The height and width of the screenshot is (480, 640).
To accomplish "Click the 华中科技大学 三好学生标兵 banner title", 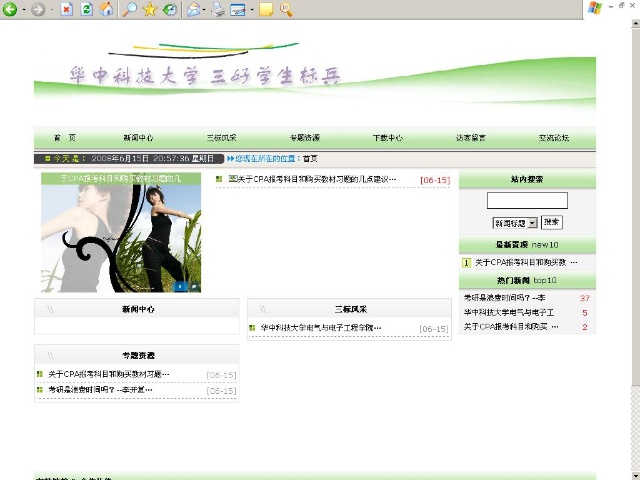I will (x=204, y=76).
